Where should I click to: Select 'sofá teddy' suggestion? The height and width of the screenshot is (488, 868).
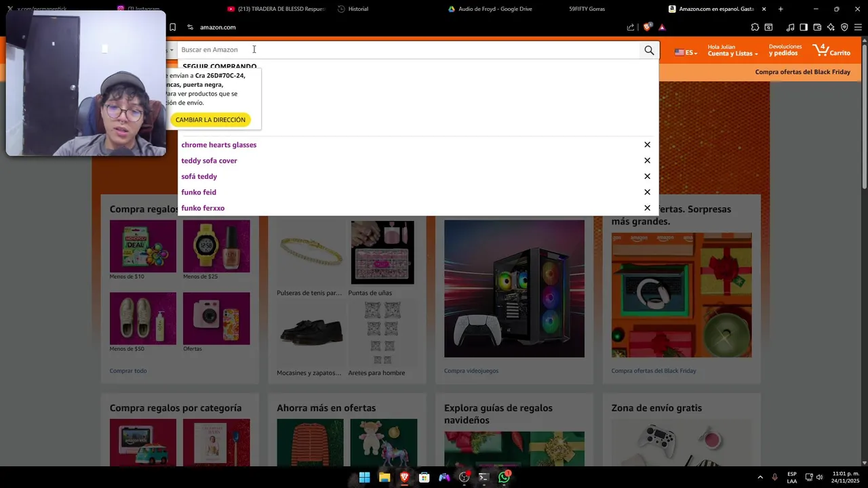click(x=199, y=176)
